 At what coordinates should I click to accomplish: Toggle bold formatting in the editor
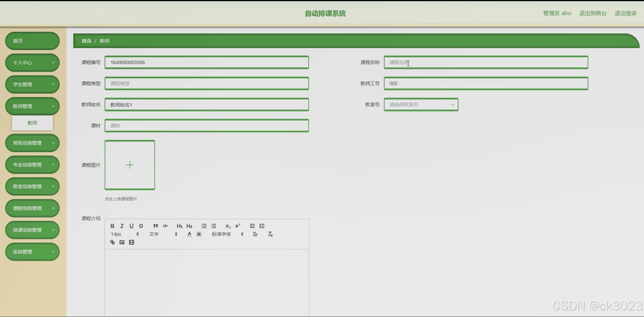[x=112, y=226]
